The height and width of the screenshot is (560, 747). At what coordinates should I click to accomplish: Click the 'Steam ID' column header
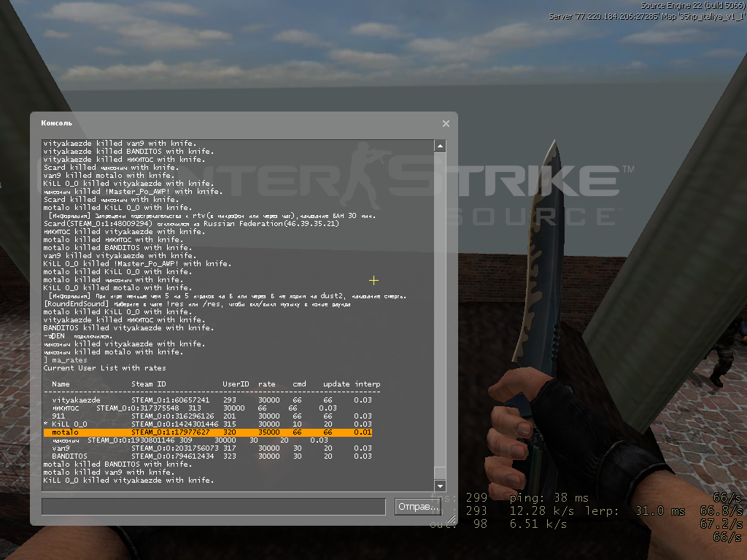coord(149,384)
